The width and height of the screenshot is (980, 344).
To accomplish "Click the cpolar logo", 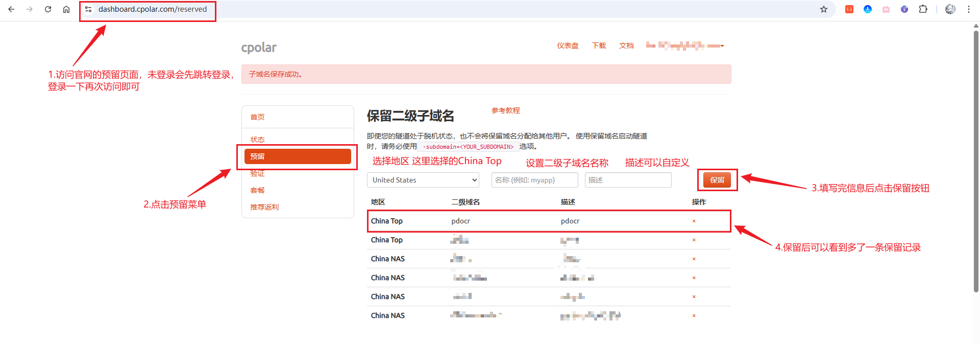I will (x=259, y=48).
